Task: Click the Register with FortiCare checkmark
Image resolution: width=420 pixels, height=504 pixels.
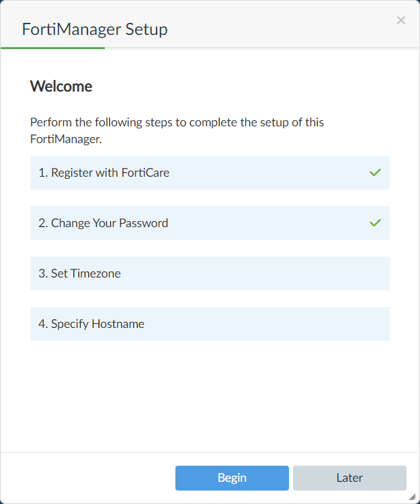Action: click(x=375, y=173)
